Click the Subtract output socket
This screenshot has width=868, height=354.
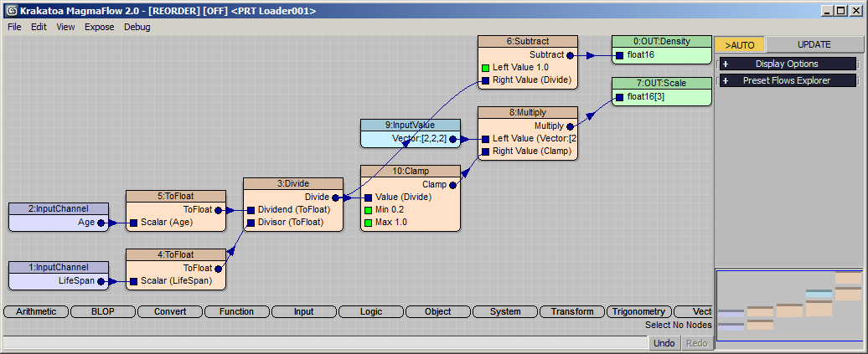(571, 55)
